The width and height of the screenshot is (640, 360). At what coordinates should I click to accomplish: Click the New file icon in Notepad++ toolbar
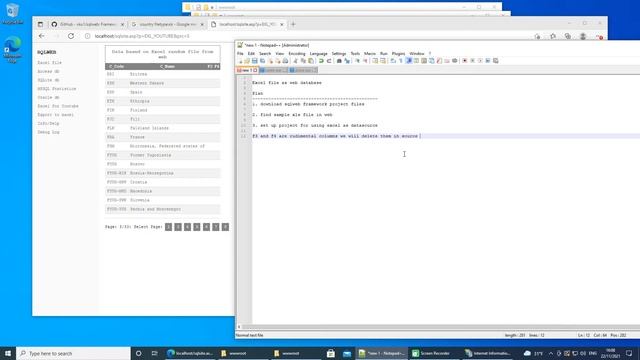click(240, 61)
